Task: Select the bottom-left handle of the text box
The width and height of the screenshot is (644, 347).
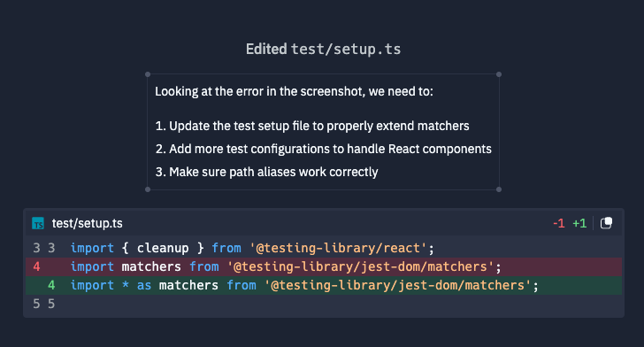Action: tap(148, 189)
